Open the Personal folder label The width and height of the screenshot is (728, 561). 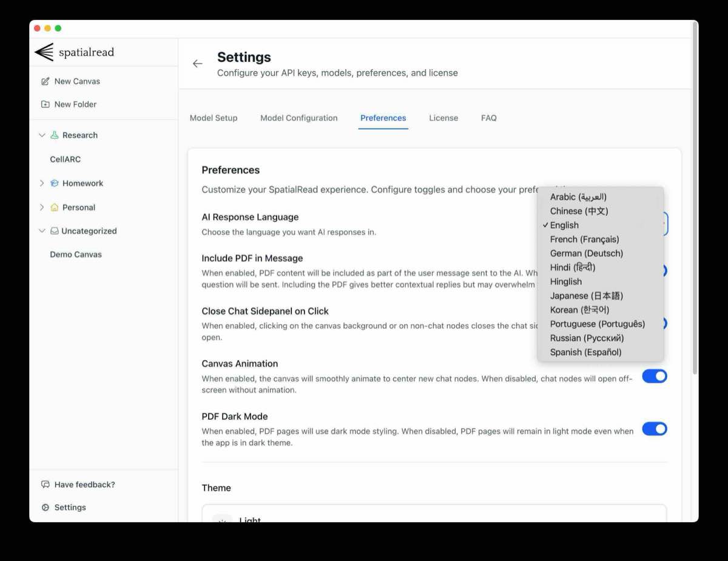click(x=79, y=208)
